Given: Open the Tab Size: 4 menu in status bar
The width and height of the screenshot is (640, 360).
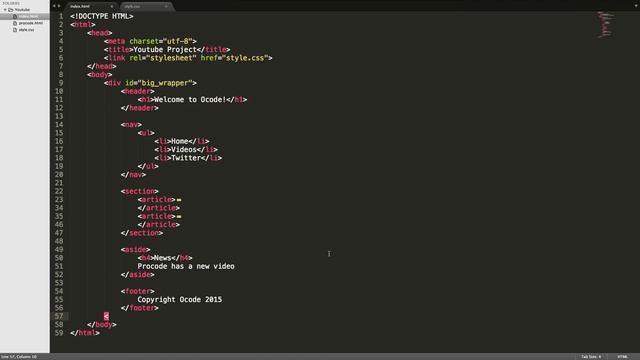Looking at the screenshot, I should click(591, 357).
